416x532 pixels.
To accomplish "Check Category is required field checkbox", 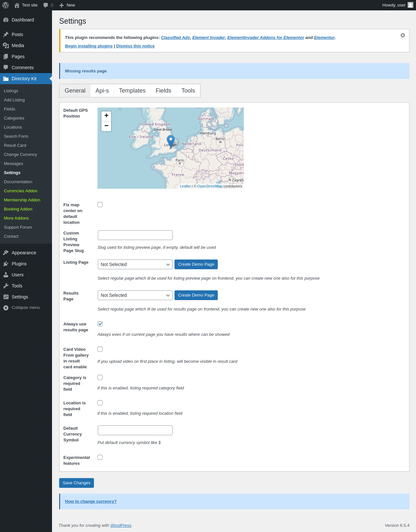I will click(100, 377).
